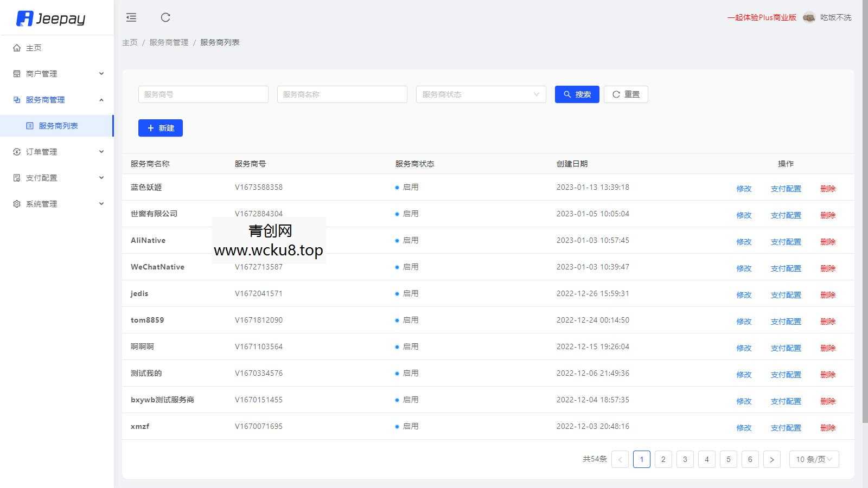Click the user avatar of 吃饭不洗
Screen dimensions: 868x488
click(809, 17)
